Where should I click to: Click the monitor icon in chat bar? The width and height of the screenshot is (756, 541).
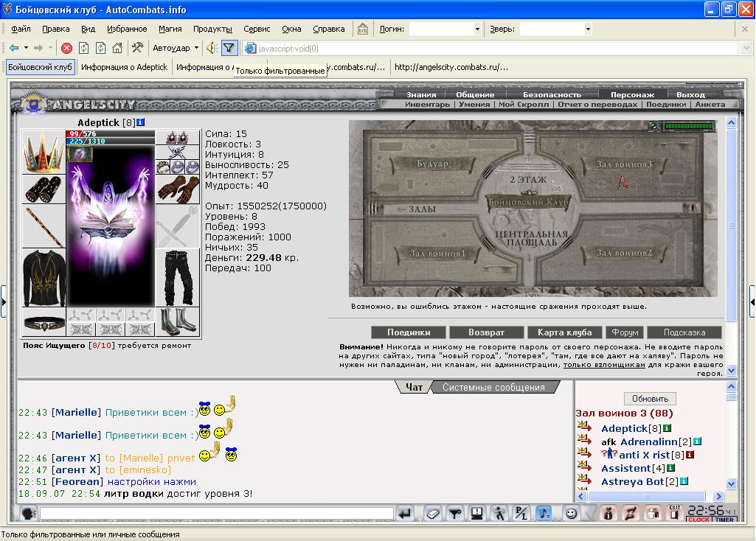point(477,514)
